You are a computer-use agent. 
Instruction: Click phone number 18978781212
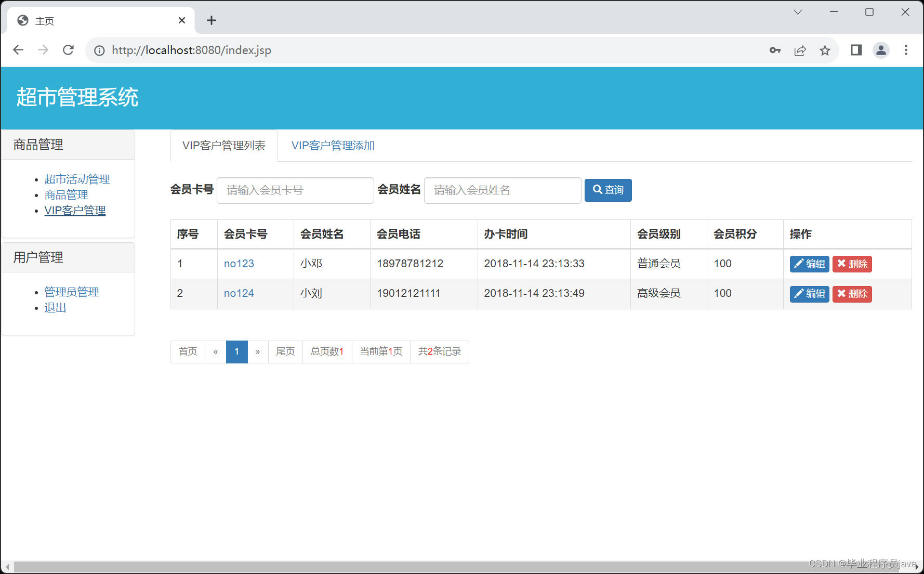coord(410,264)
